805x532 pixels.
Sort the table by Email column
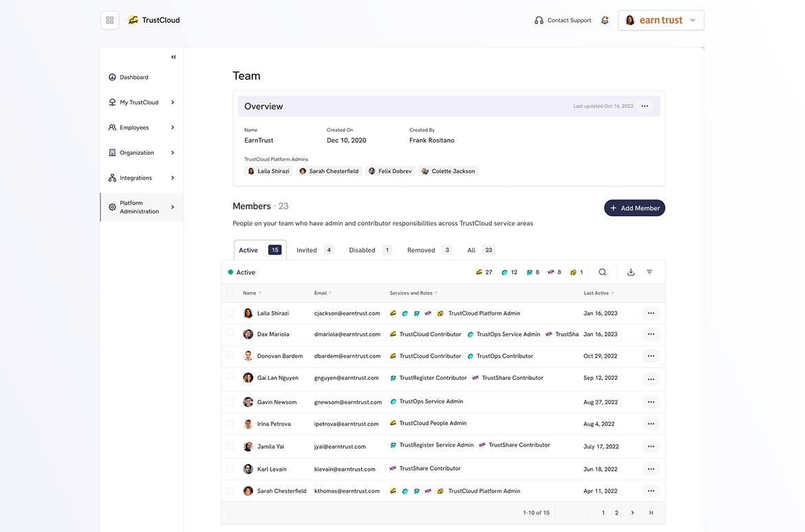(323, 293)
